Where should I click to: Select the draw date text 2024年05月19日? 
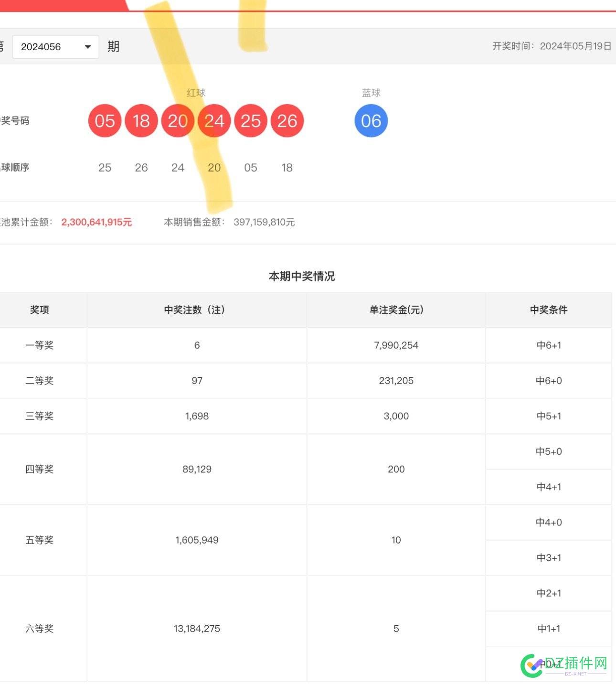[575, 46]
